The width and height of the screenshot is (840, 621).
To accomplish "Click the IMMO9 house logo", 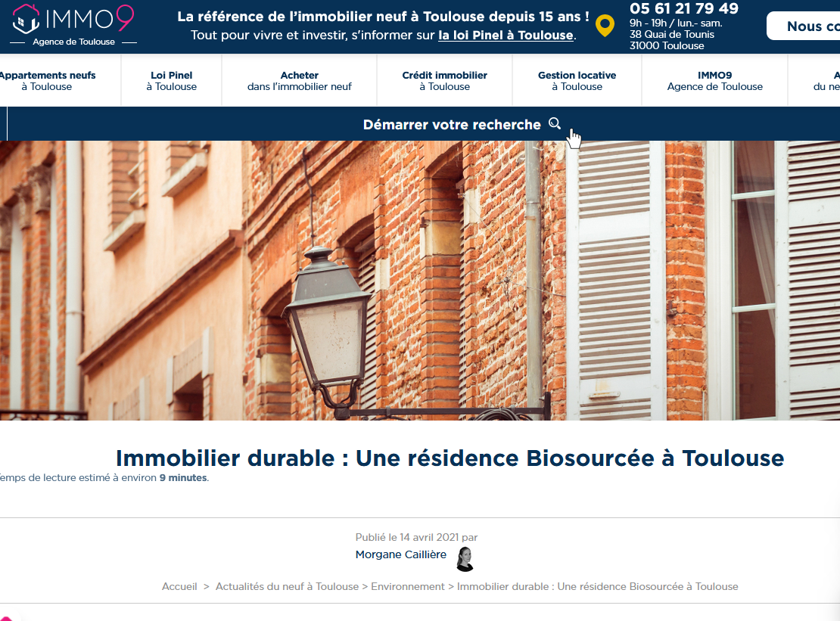I will [73, 19].
